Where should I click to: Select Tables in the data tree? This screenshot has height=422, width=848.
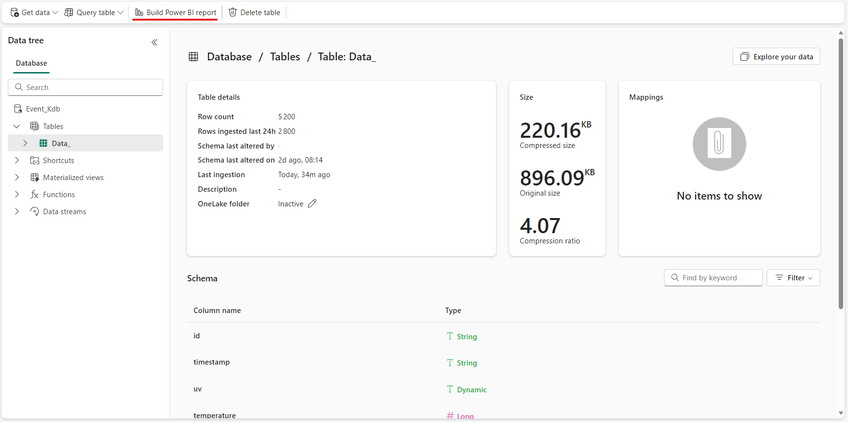tap(53, 126)
